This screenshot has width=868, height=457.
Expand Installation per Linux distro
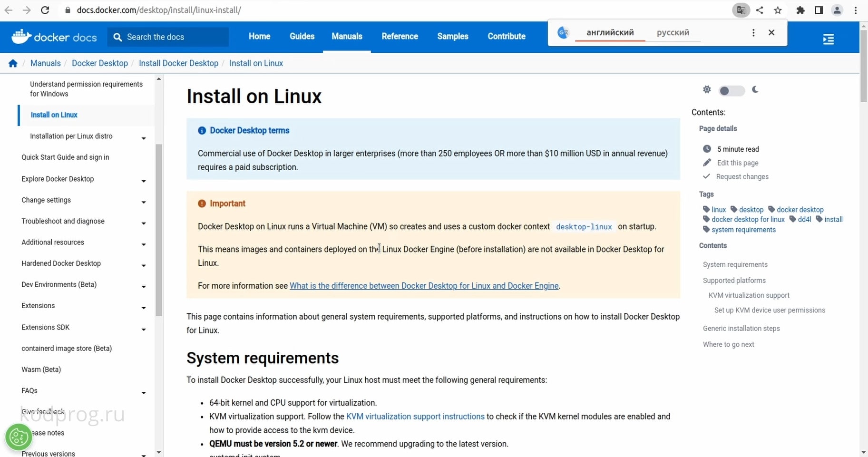click(x=143, y=138)
